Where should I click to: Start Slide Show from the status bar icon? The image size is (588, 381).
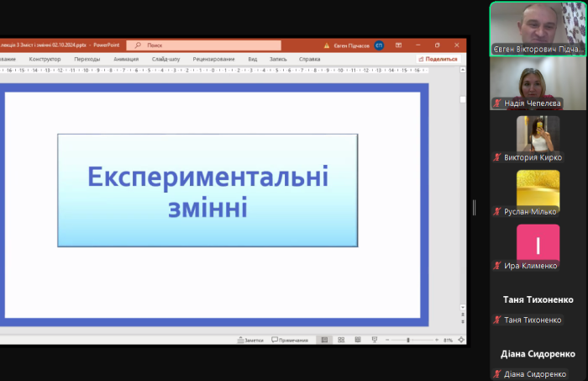coord(375,340)
